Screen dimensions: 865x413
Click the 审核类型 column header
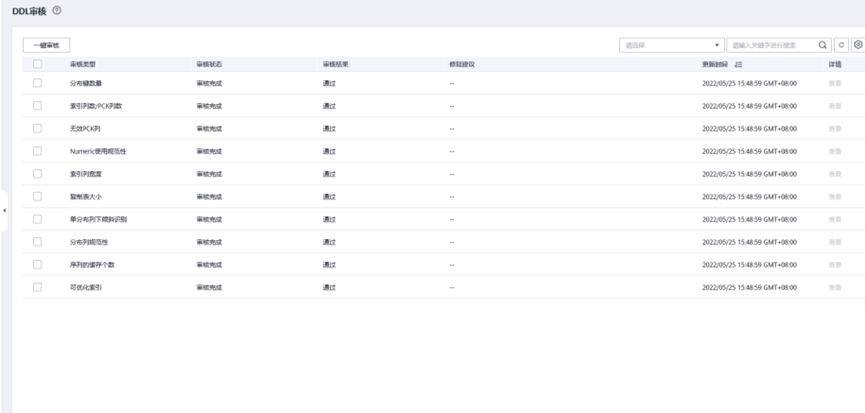(x=83, y=65)
